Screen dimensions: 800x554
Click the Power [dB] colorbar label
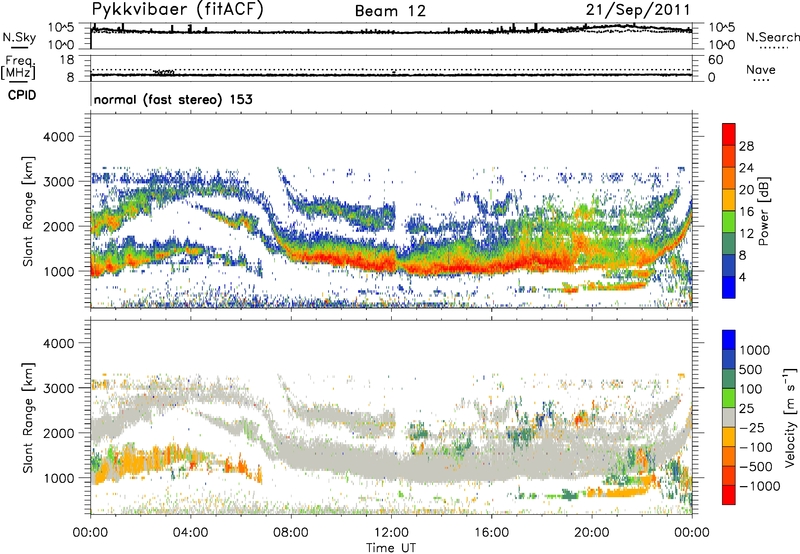763,211
